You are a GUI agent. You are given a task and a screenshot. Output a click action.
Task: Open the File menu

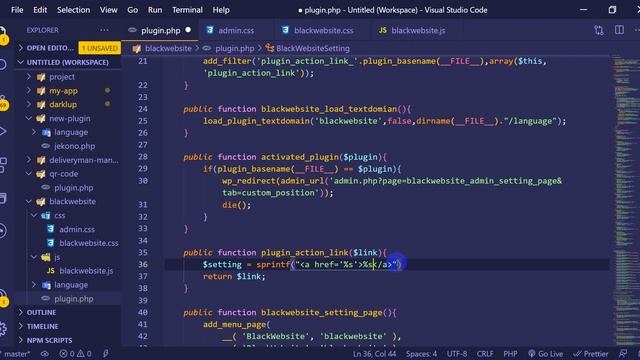click(17, 10)
